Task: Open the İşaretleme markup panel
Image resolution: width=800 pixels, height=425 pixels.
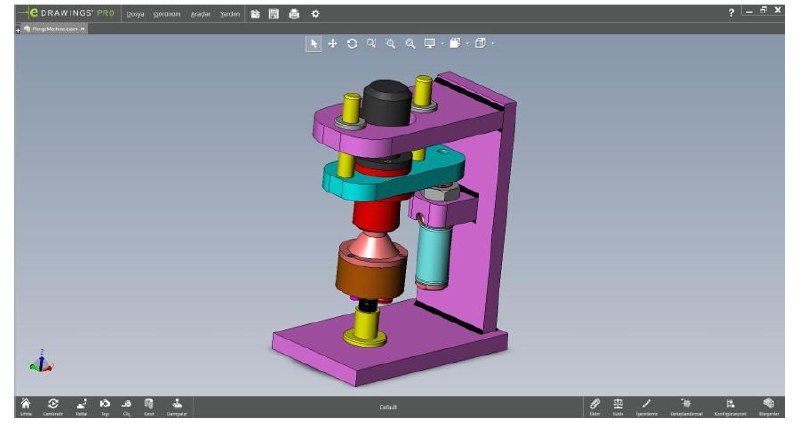Action: coord(646,404)
